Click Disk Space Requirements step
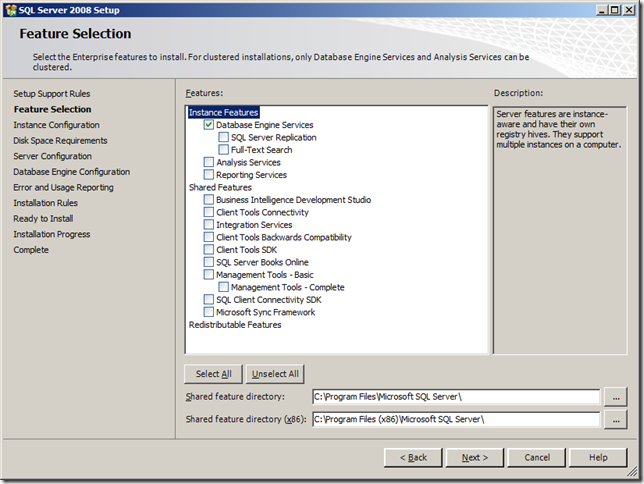The image size is (644, 484). pos(60,141)
